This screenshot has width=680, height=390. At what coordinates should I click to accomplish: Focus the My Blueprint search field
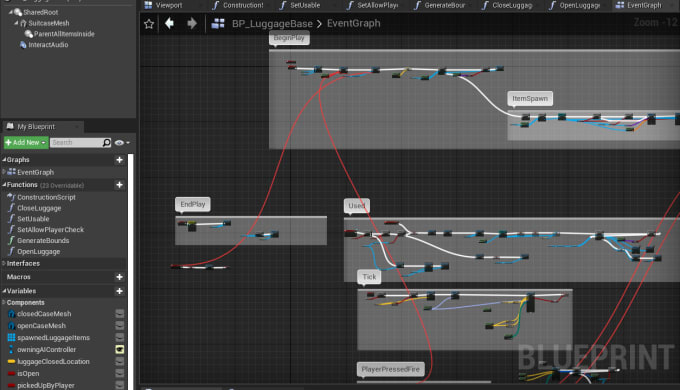click(76, 143)
